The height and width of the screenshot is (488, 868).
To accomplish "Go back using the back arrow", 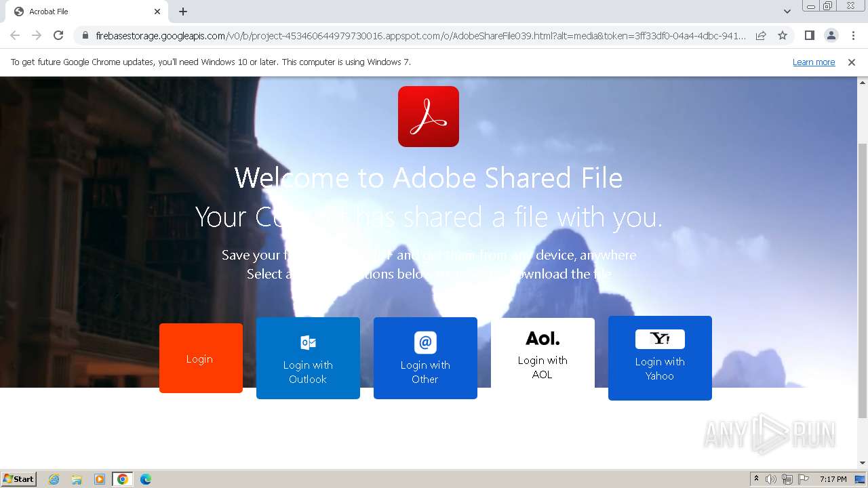I will [15, 35].
